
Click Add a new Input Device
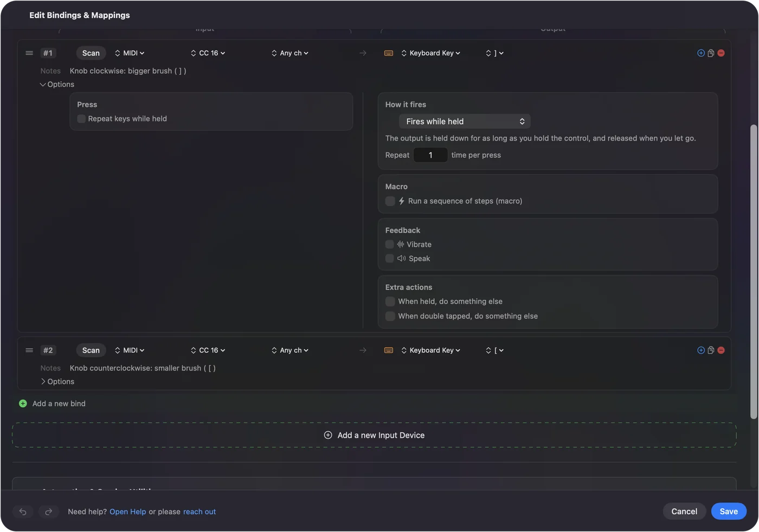[x=374, y=435]
